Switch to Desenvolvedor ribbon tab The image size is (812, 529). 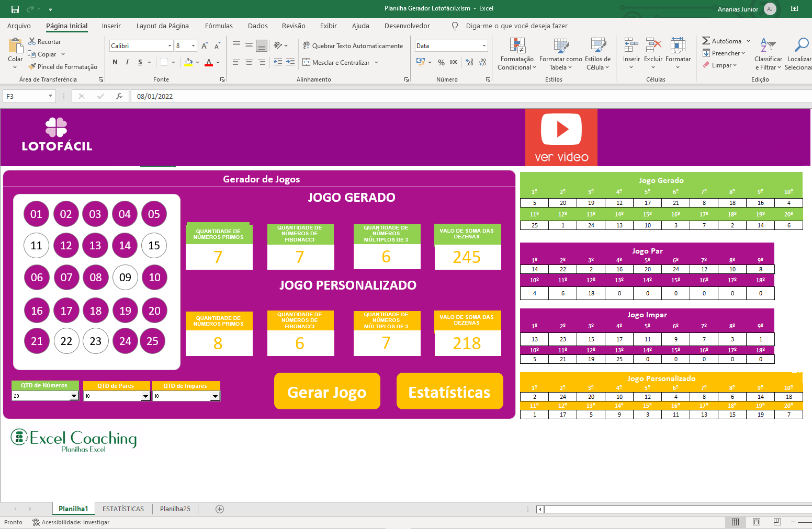point(407,26)
